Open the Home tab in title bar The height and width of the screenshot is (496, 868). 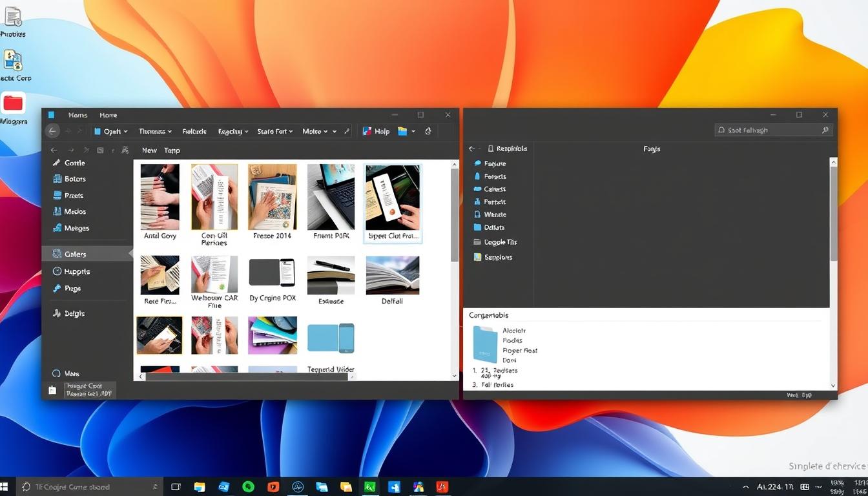(108, 115)
